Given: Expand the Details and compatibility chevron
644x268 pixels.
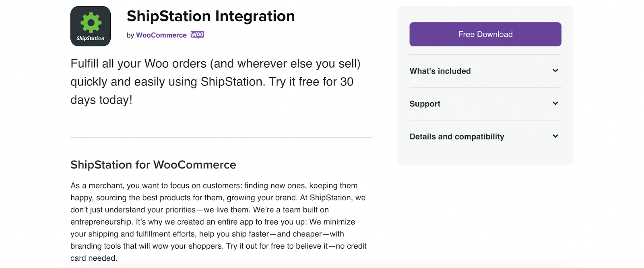Looking at the screenshot, I should coord(555,136).
